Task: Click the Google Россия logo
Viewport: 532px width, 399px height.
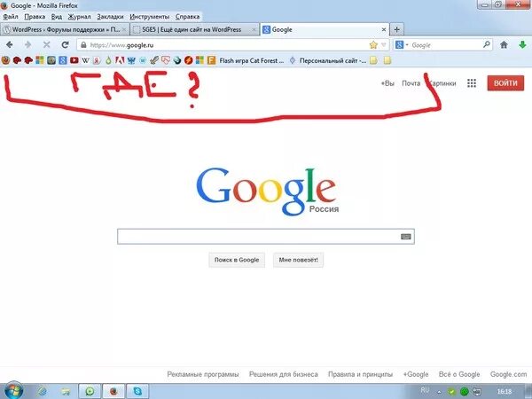Action: pos(267,192)
